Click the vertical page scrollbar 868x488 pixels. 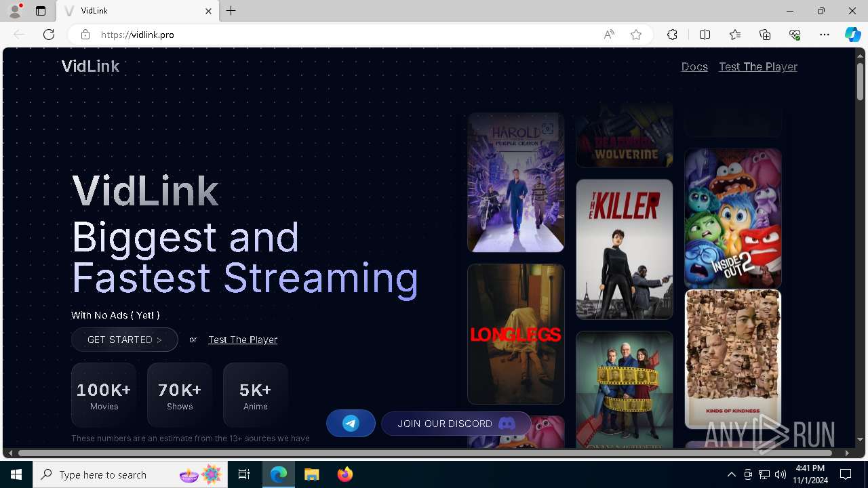(860, 81)
